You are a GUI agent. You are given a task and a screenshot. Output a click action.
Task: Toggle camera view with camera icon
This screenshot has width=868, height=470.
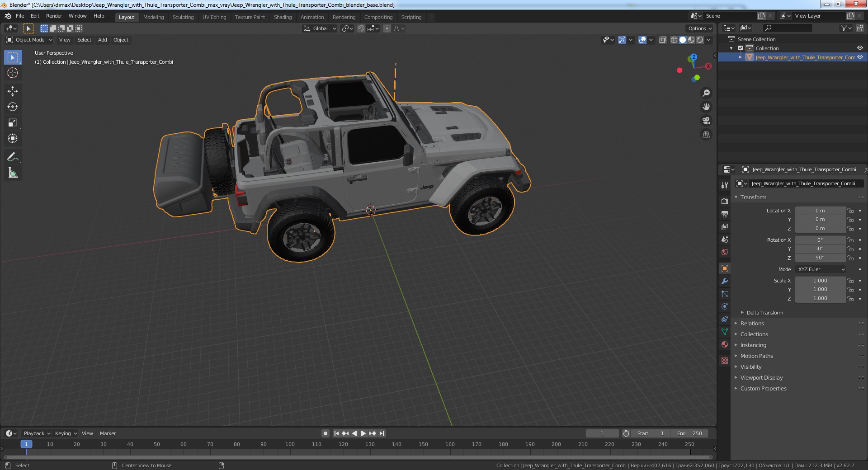[x=706, y=121]
